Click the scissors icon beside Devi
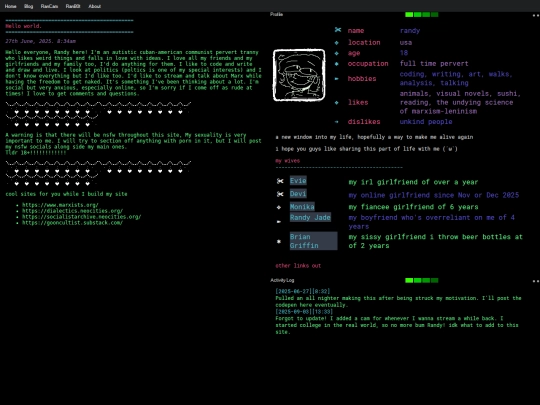 280,194
